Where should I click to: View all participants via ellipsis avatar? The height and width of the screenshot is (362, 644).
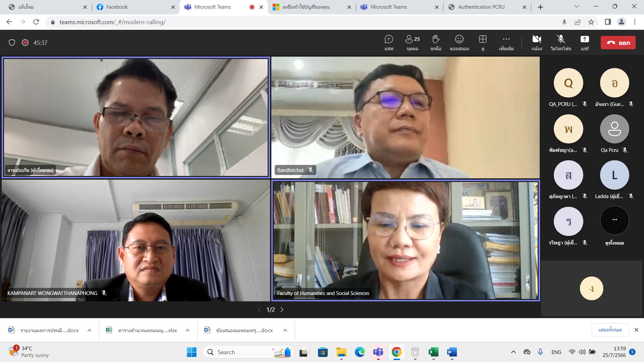coord(614,221)
